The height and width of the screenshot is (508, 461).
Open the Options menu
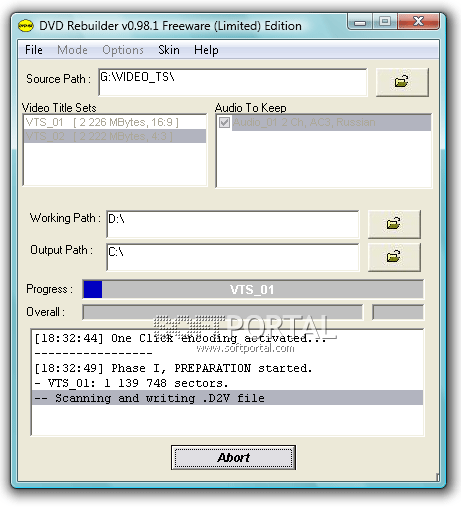[x=123, y=50]
